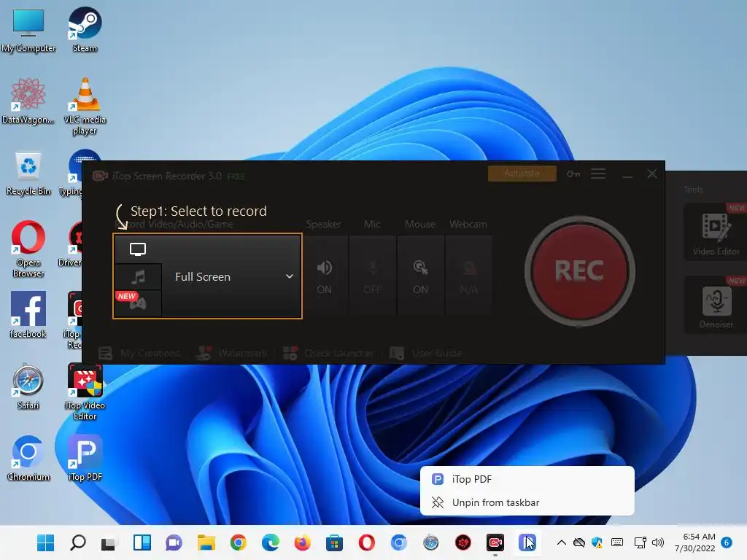747x560 pixels.
Task: Select iTop PDF in the jump list
Action: click(x=527, y=479)
